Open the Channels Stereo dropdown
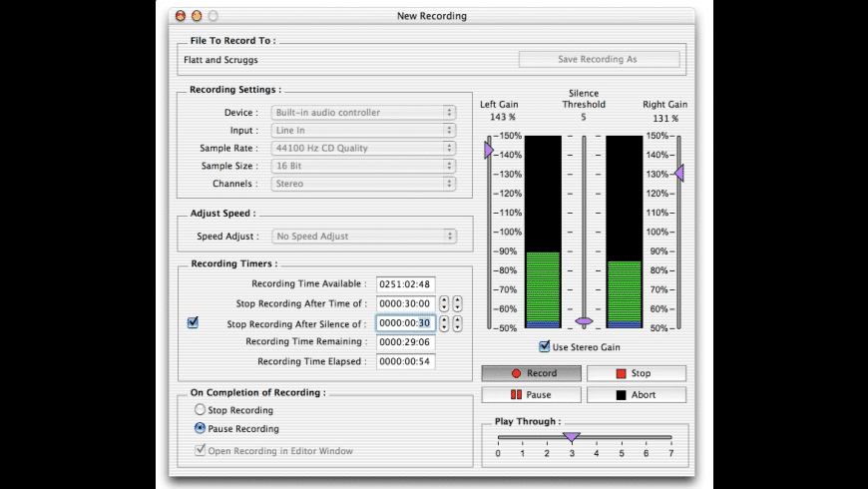Image resolution: width=868 pixels, height=489 pixels. 364,184
